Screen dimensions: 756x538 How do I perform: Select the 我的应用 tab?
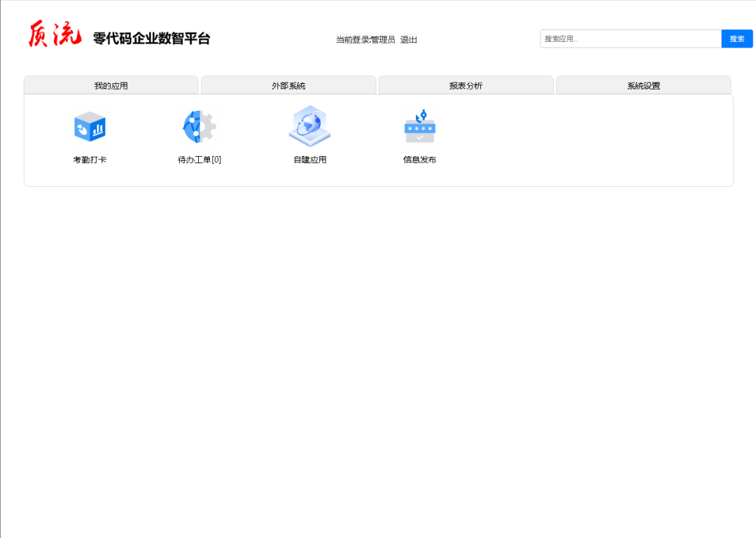click(111, 85)
